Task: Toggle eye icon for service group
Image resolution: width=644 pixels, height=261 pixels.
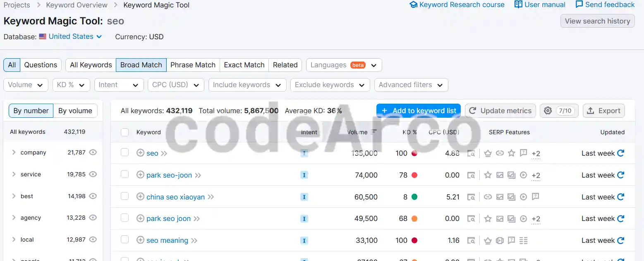Action: (93, 174)
